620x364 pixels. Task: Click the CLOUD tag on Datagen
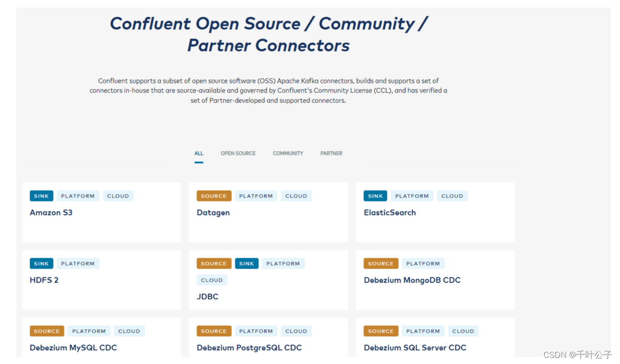point(296,196)
